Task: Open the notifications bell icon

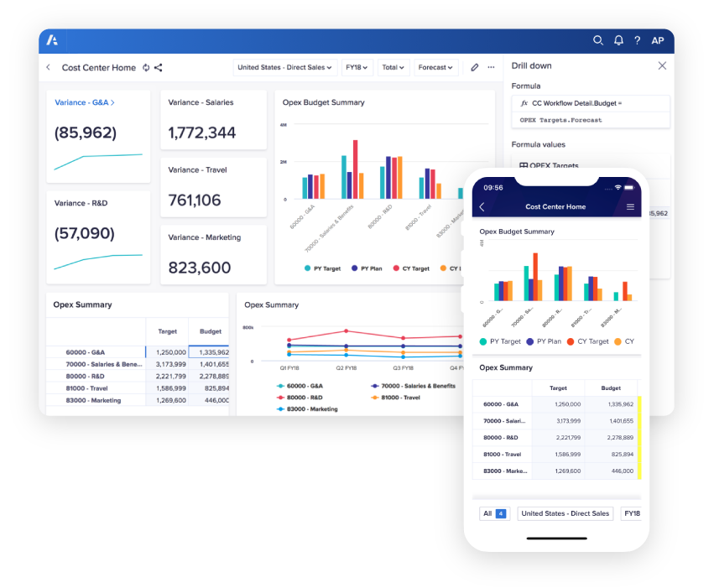Action: pyautogui.click(x=618, y=39)
